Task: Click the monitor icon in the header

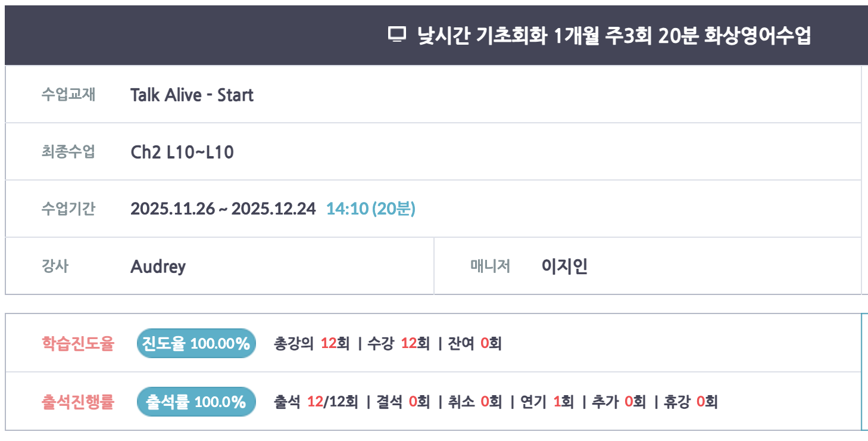Action: [x=396, y=35]
